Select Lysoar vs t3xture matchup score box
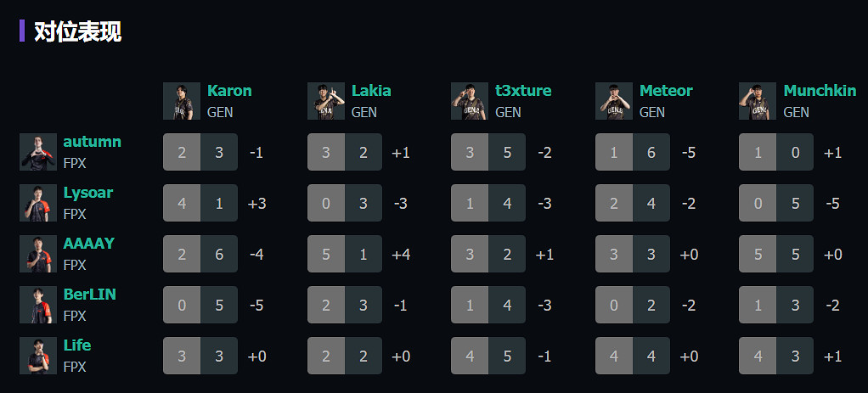This screenshot has width=868, height=393. [488, 203]
